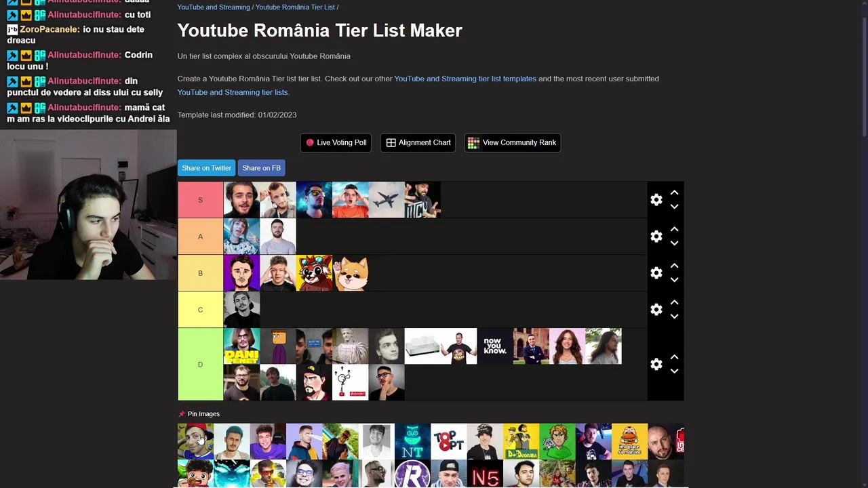
Task: Open settings gear for C tier row
Action: 656,310
